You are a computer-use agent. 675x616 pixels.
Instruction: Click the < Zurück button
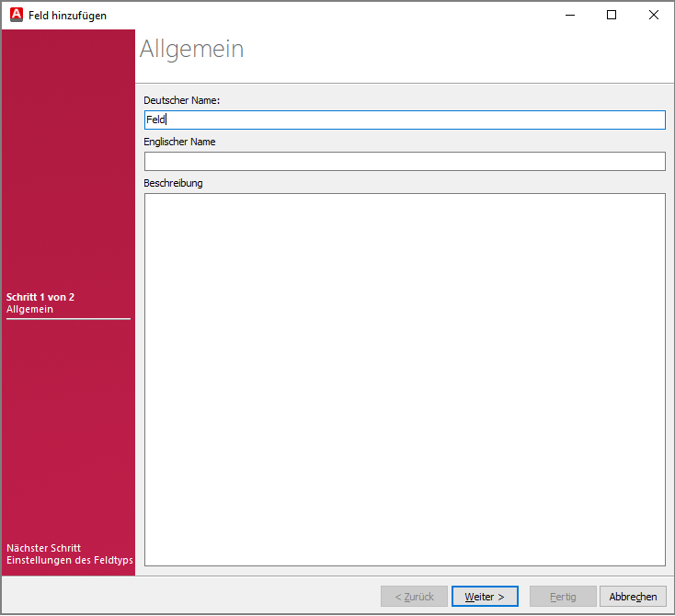click(414, 597)
